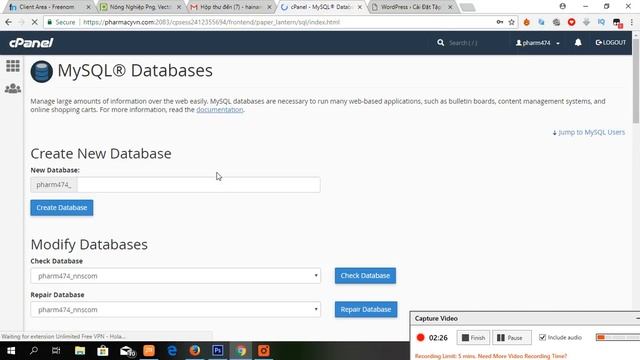Click the red record indicator in Capture Video
This screenshot has height=360, width=640.
420,338
